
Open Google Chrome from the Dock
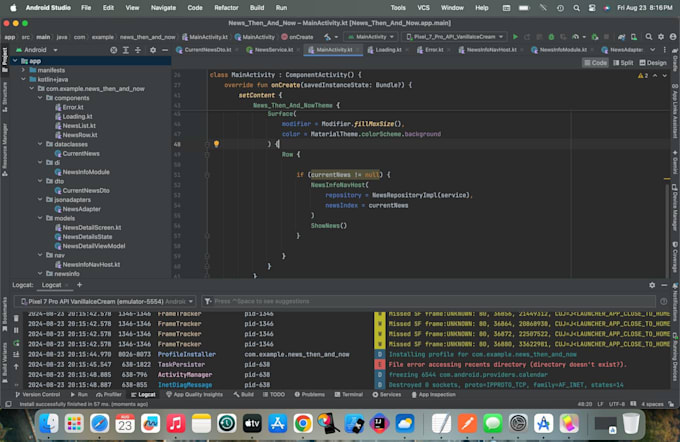(303, 423)
